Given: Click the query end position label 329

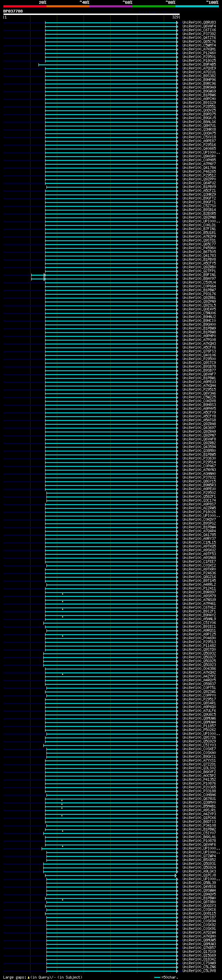Looking at the screenshot, I should coord(175,17).
